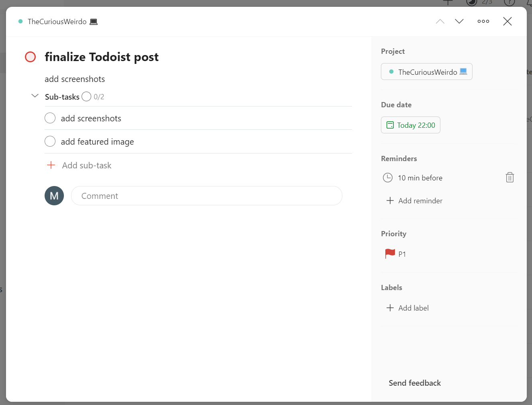Click the Send feedback link
532x405 pixels.
(x=415, y=383)
